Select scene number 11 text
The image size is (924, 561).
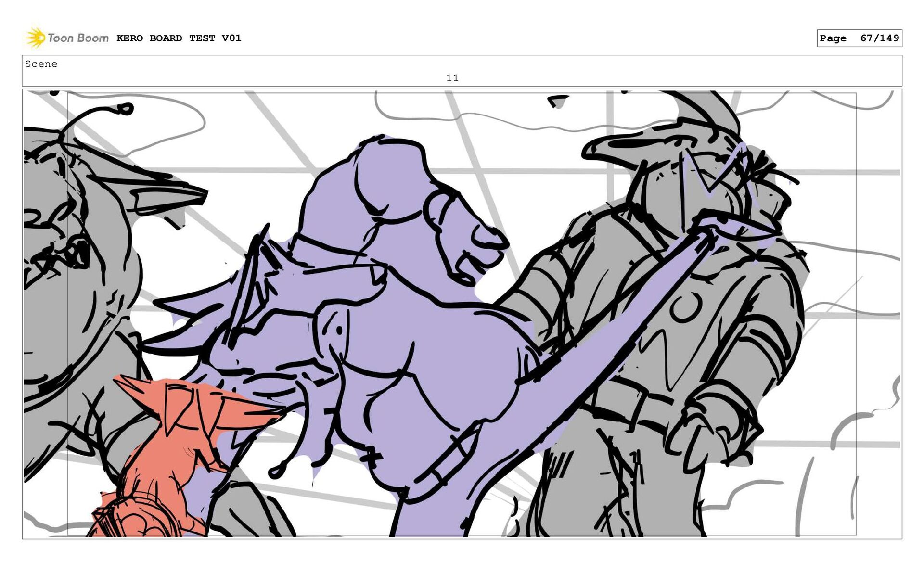(452, 78)
